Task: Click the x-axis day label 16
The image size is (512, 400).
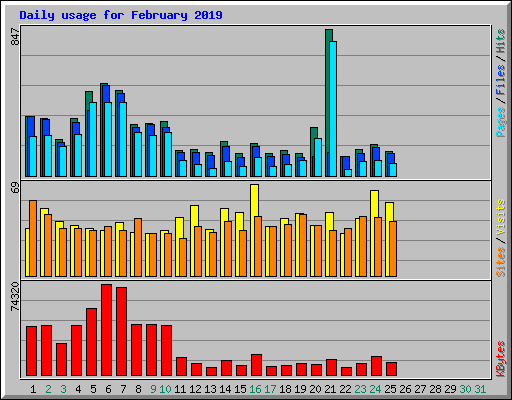Action: (x=255, y=389)
